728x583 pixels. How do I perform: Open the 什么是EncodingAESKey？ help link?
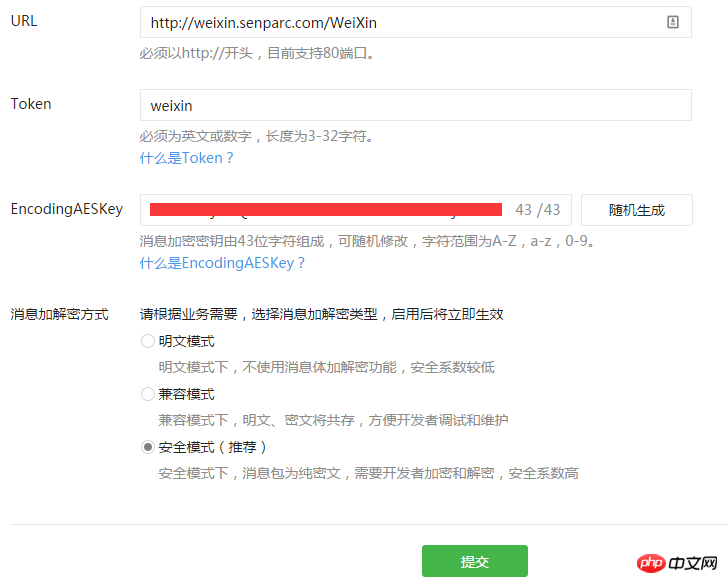coord(222,263)
